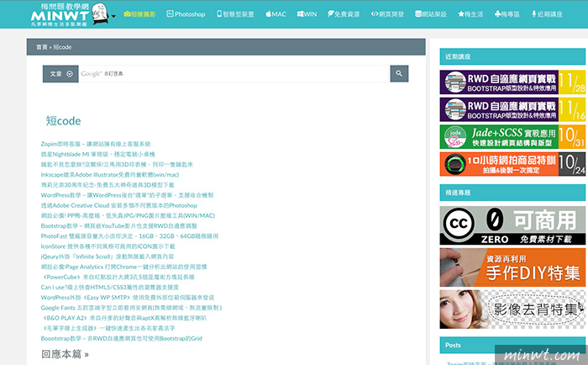The height and width of the screenshot is (365, 588).
Task: Click the 精選專題 sidebar header
Action: click(512, 193)
